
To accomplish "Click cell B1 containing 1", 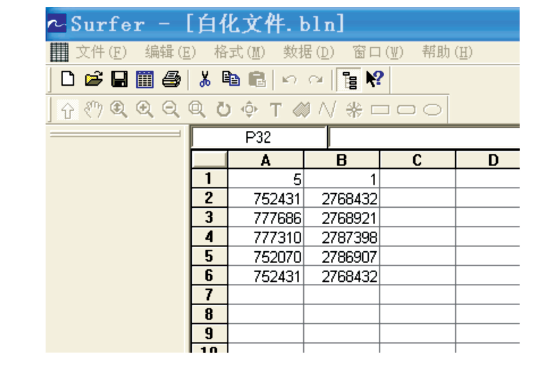I will [341, 179].
